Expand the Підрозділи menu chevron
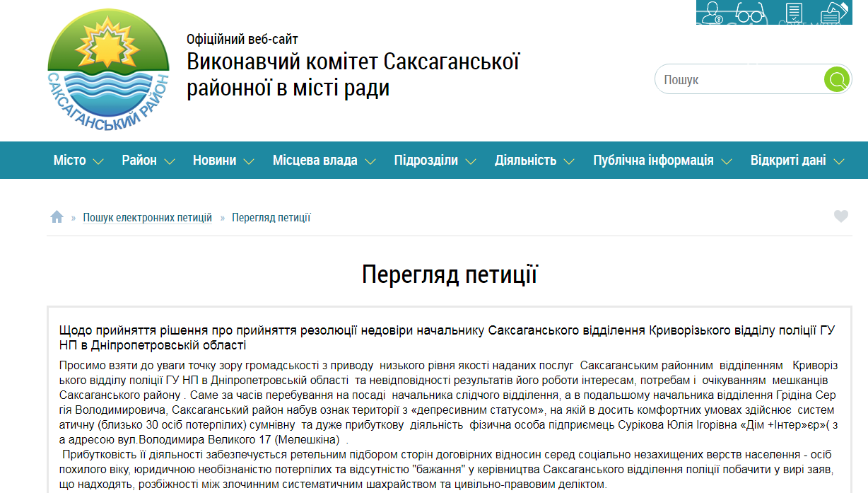Viewport: 868px width, 493px height. [x=471, y=161]
